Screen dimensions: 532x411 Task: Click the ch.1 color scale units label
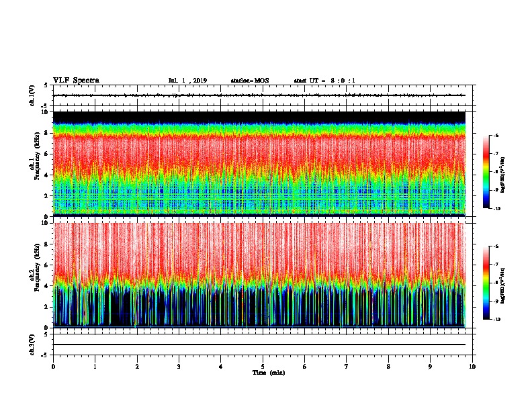coord(503,175)
